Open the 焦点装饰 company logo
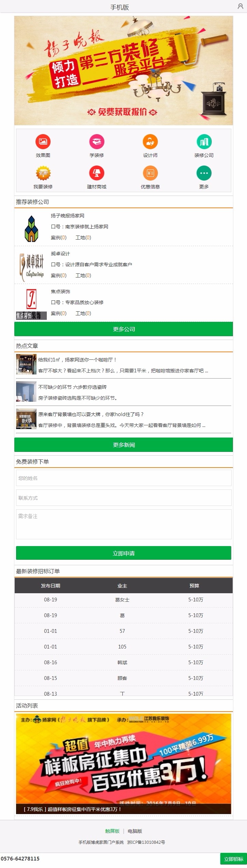The image size is (247, 868). 31,304
